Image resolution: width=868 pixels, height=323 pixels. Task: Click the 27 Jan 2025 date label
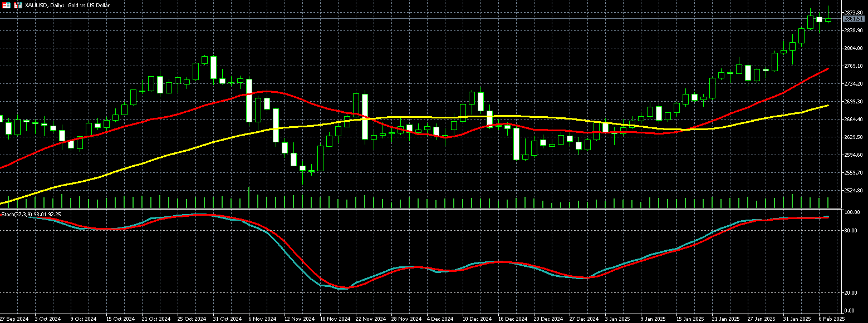(762, 319)
